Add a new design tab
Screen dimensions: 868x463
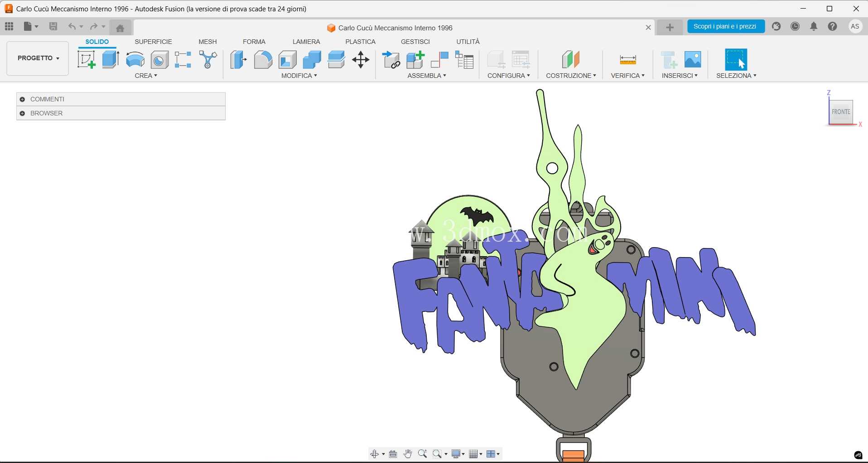point(670,28)
